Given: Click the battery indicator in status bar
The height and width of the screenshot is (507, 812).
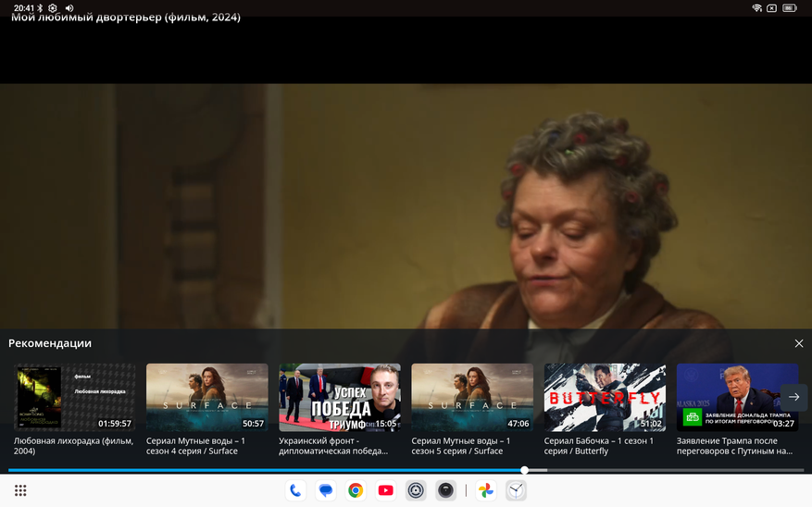Looking at the screenshot, I should (x=789, y=7).
